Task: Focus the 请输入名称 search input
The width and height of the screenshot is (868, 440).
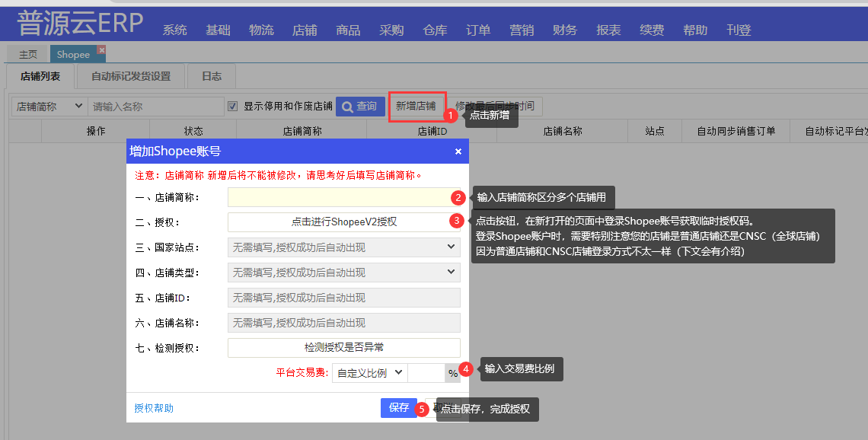Action: pyautogui.click(x=156, y=107)
